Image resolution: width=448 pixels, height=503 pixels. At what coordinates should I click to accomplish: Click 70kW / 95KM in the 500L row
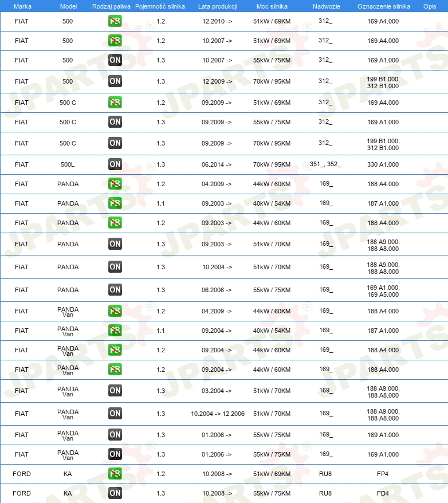tap(272, 164)
